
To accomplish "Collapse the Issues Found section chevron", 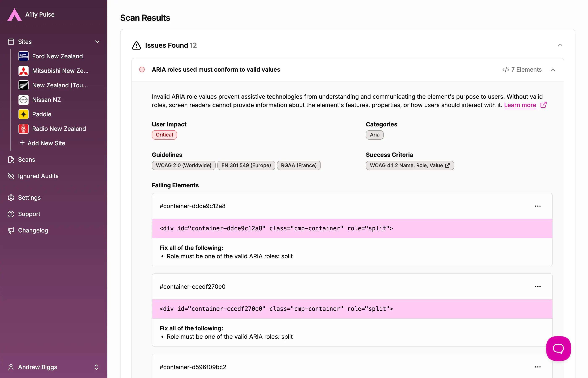I will (560, 45).
